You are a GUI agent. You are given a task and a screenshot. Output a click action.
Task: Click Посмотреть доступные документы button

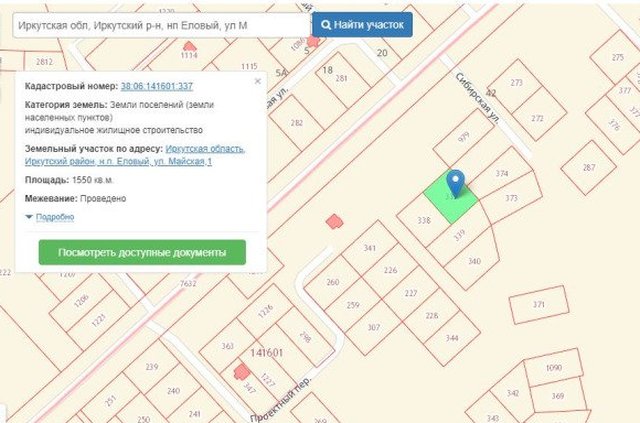click(x=142, y=252)
